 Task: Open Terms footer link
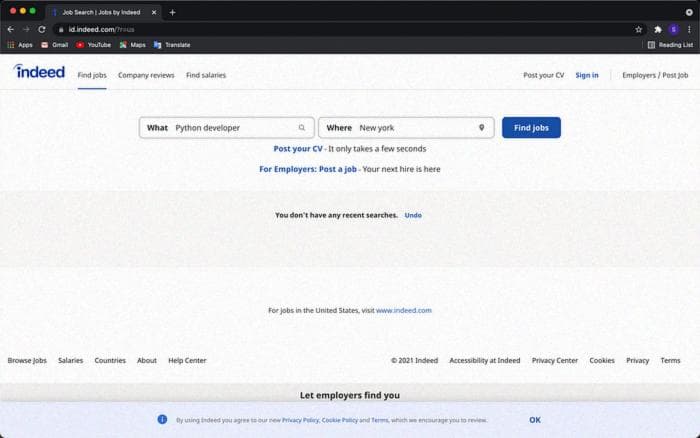(x=670, y=360)
